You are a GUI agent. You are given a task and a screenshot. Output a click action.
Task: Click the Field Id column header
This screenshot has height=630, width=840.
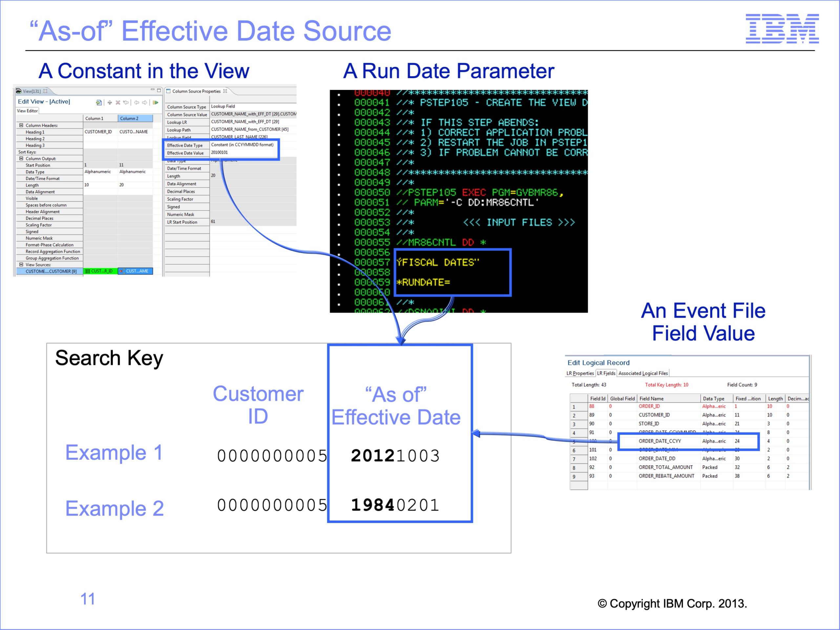598,398
